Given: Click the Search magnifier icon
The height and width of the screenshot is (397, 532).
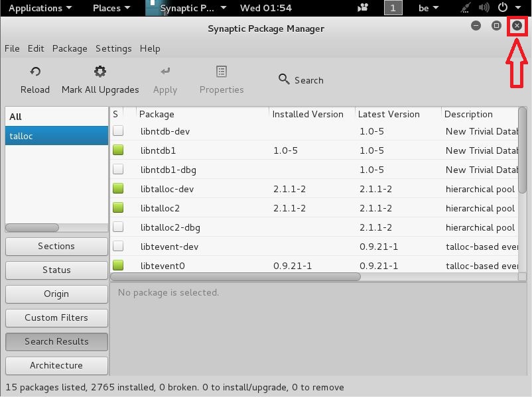Looking at the screenshot, I should click(284, 80).
